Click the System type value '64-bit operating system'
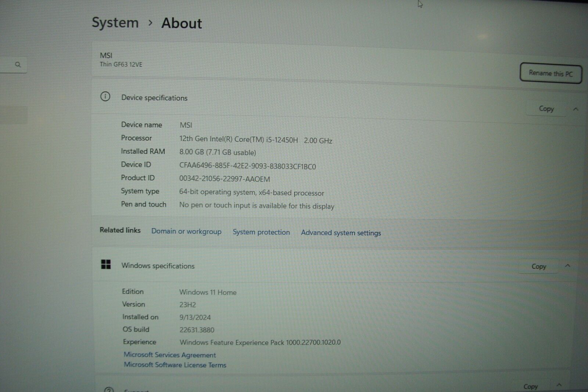Image resolution: width=588 pixels, height=392 pixels. coord(217,192)
